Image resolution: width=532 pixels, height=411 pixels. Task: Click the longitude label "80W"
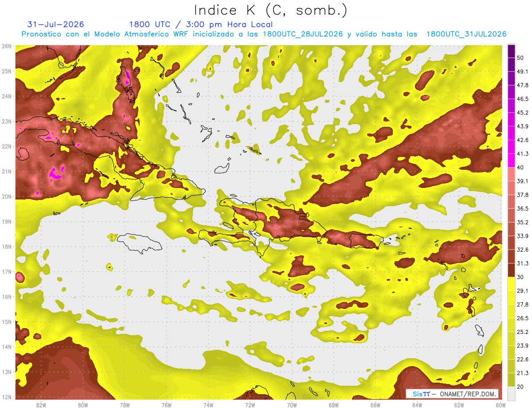[83, 405]
